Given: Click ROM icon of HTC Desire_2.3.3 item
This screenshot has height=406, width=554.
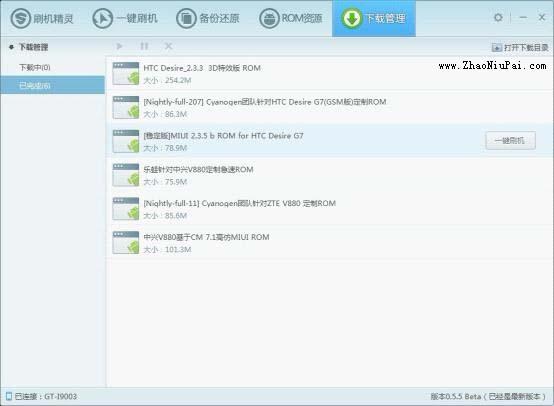Looking at the screenshot, I should 125,73.
